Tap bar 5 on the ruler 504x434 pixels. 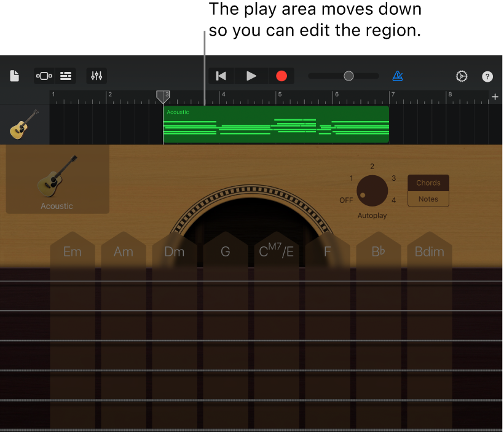[x=280, y=94]
